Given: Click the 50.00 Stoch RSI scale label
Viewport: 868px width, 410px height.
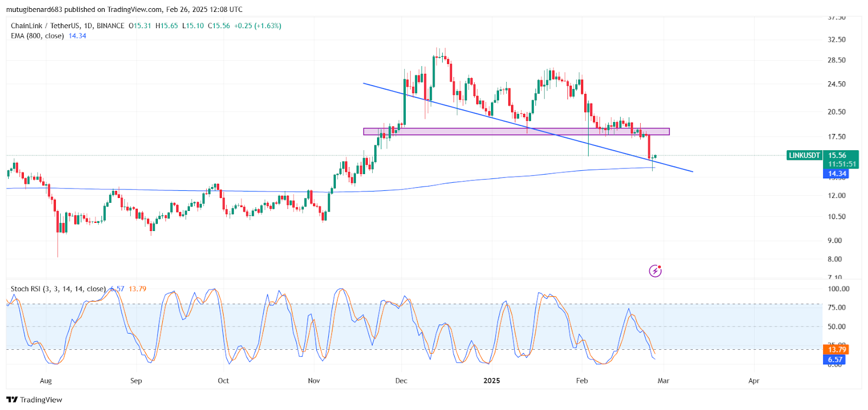Looking at the screenshot, I should point(837,326).
